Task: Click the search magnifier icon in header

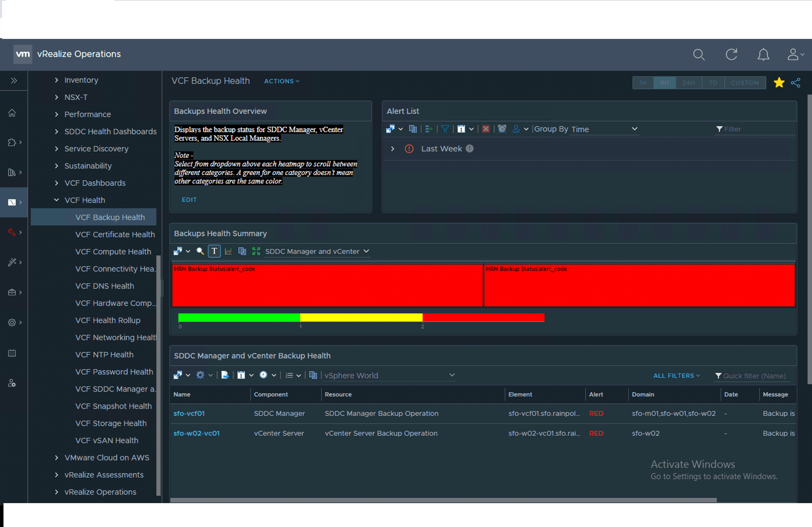Action: click(698, 54)
